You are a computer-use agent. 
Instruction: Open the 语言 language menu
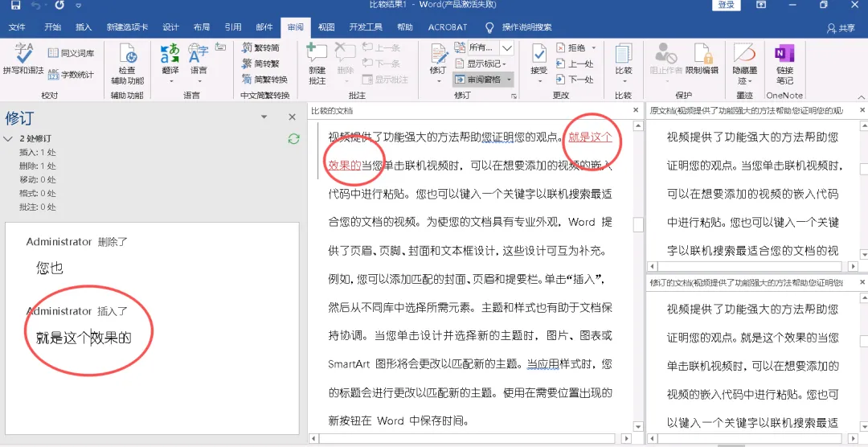(199, 64)
